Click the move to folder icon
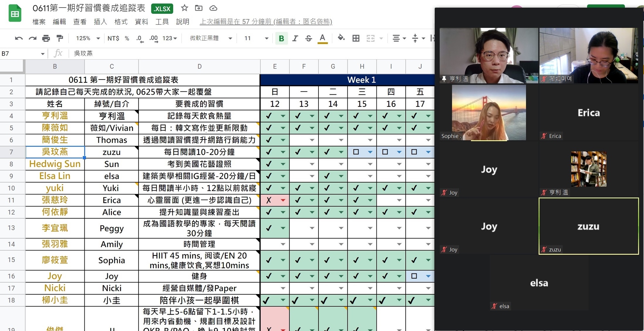This screenshot has height=331, width=644. [199, 8]
